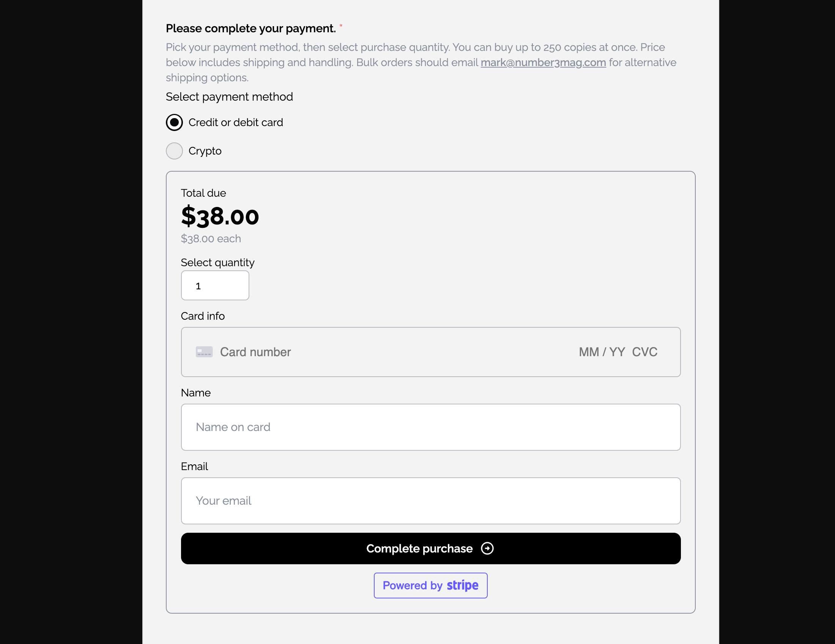Viewport: 835px width, 644px height.
Task: Focus the Name on card field
Action: (x=430, y=427)
